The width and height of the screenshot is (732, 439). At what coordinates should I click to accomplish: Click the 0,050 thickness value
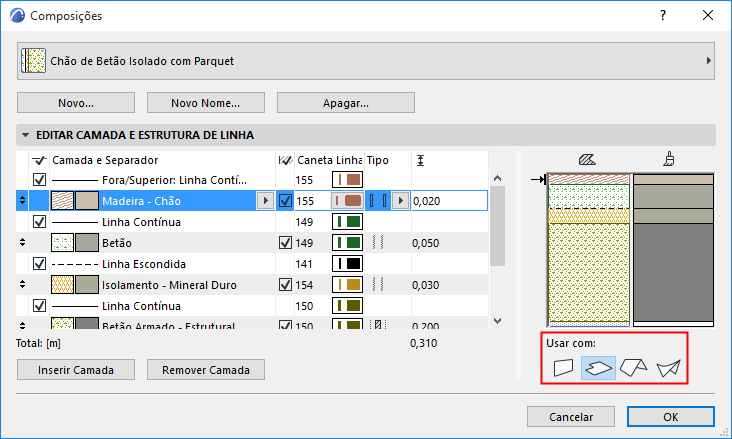coord(425,243)
